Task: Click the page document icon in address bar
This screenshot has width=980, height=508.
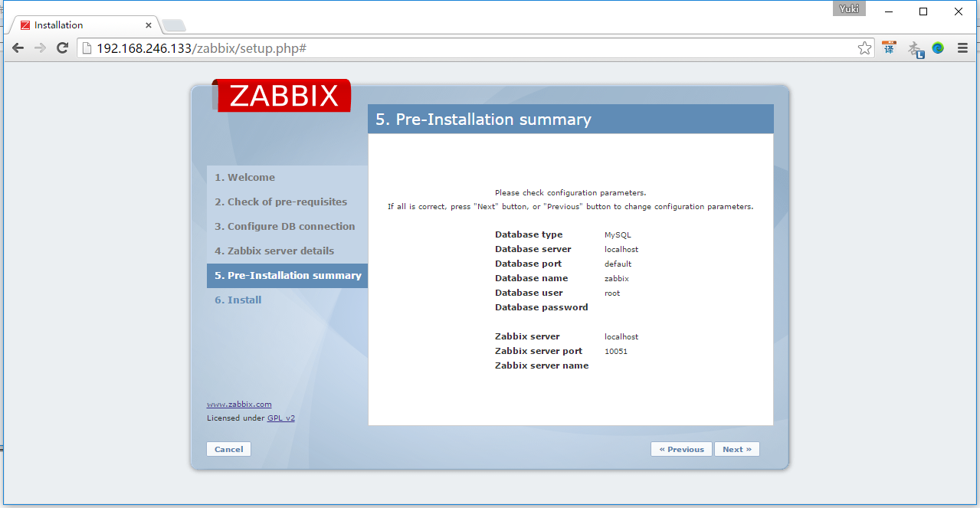Action: [x=87, y=48]
